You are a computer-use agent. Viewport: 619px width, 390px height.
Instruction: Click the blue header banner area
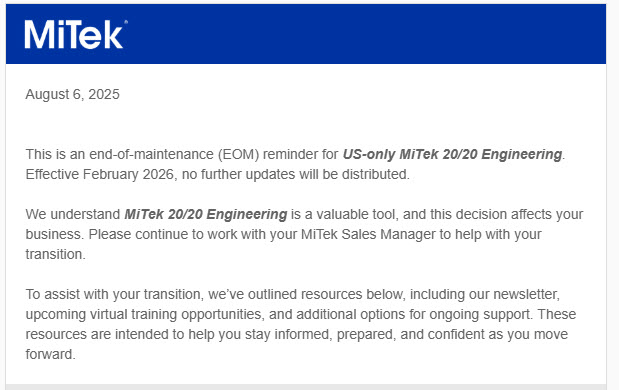(306, 34)
